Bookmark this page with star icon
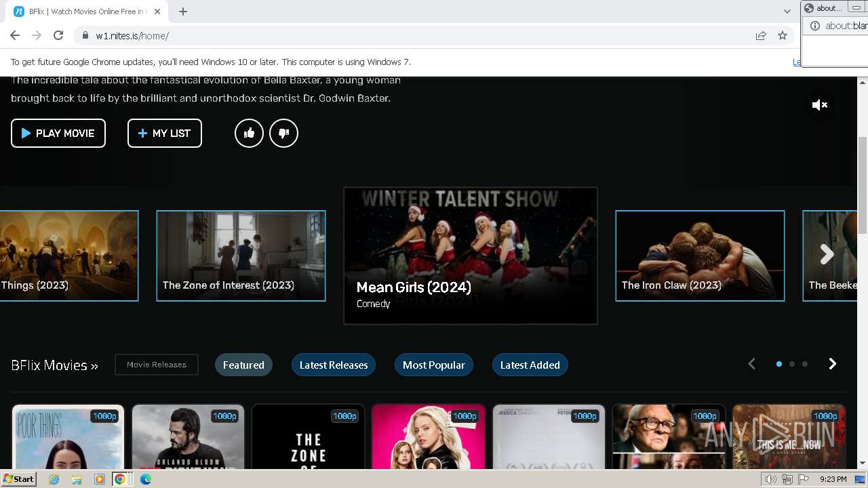The height and width of the screenshot is (488, 868). [x=783, y=36]
